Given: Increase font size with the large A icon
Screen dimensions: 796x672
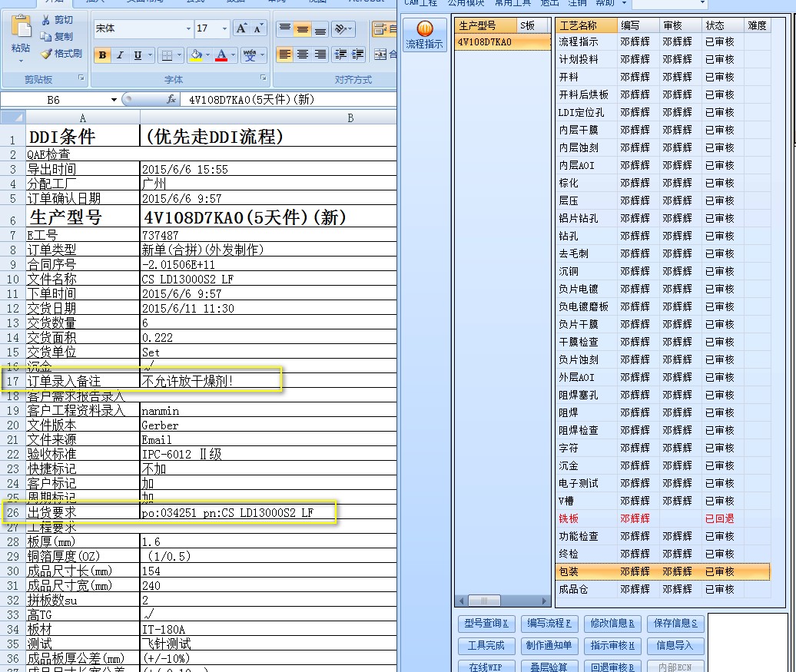Looking at the screenshot, I should coord(241,28).
